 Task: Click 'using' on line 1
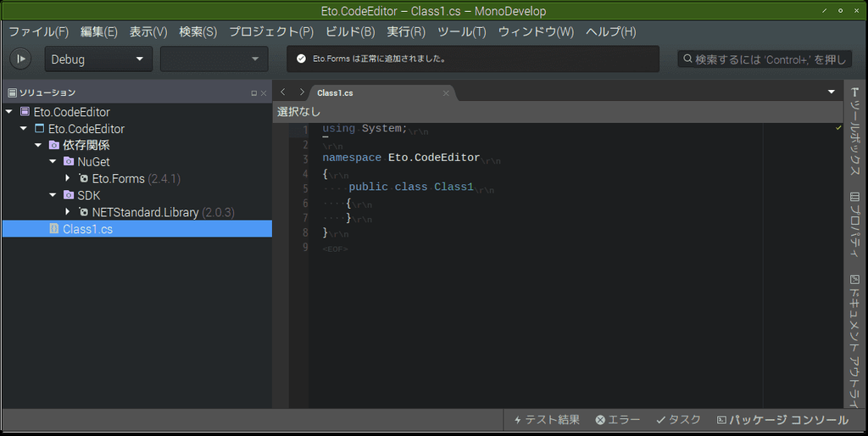[339, 129]
